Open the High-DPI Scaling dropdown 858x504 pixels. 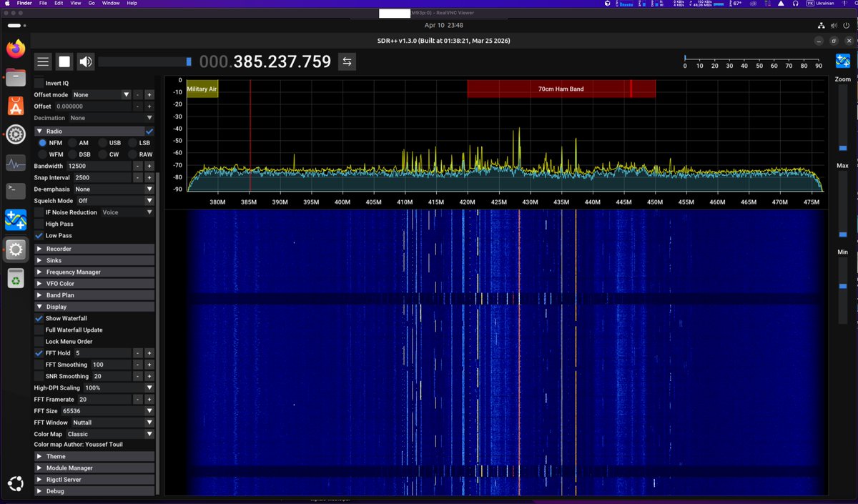coord(118,387)
